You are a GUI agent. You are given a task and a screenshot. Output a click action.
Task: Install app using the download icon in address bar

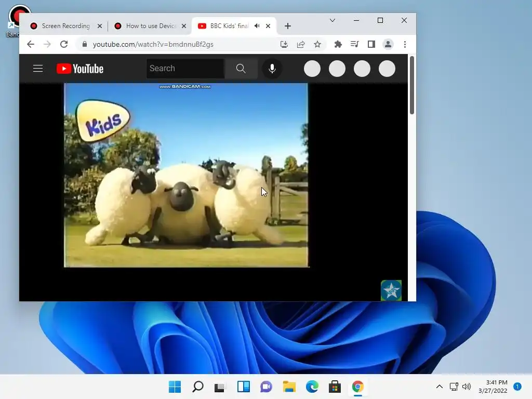284,44
